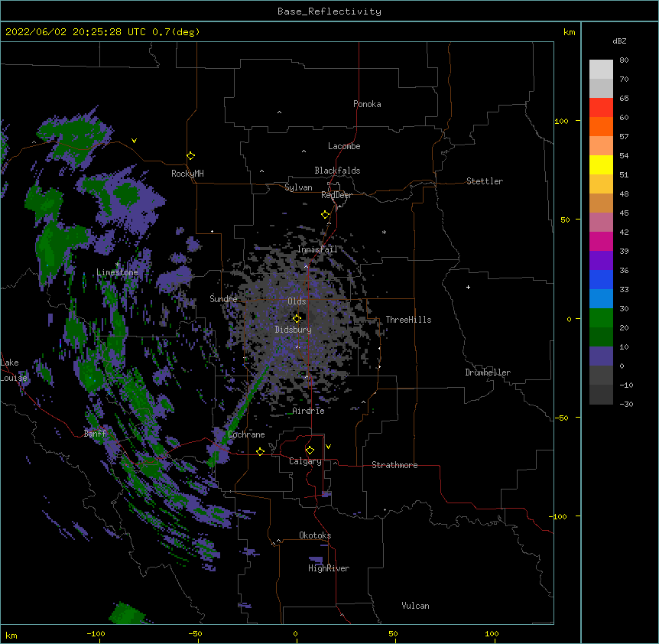
Task: Select the Drumheller label
Action: point(488,372)
